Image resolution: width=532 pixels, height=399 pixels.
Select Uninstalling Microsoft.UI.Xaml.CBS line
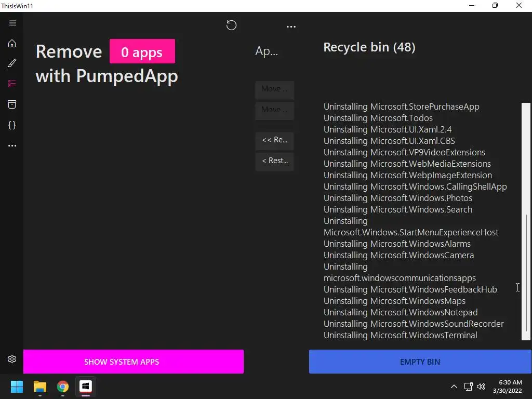coord(389,141)
